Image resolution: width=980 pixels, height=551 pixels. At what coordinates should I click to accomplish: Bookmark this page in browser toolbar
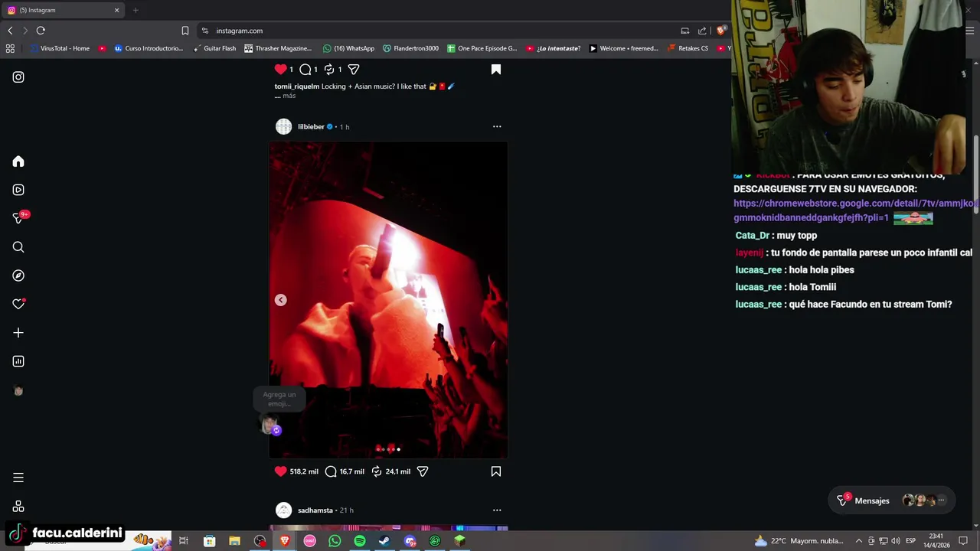pos(185,31)
